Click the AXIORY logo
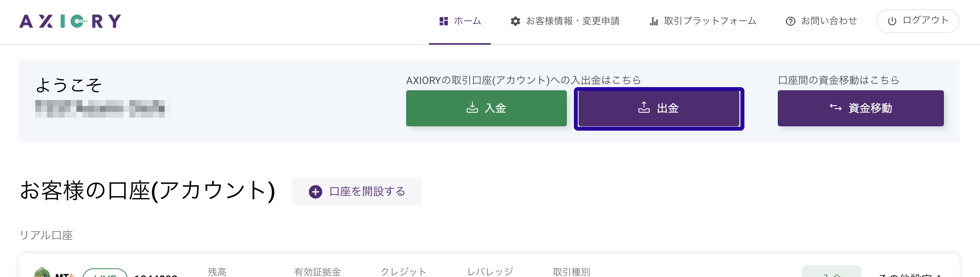Screen dimensions: 980x277 pyautogui.click(x=71, y=21)
